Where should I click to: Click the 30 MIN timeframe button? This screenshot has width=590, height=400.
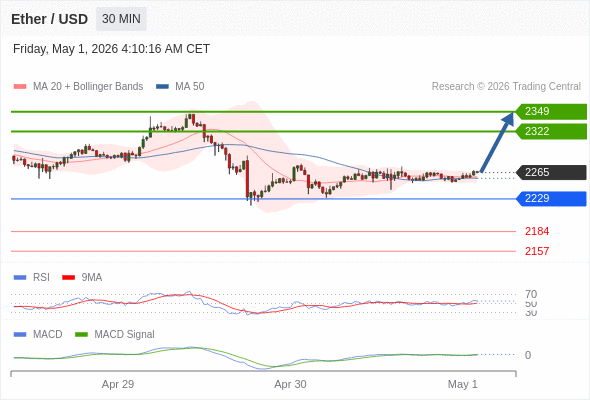coord(121,19)
